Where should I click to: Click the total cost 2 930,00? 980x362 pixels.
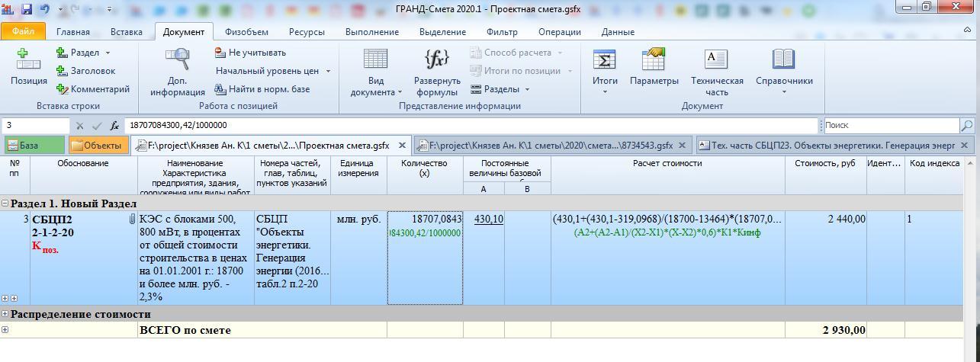(x=843, y=330)
